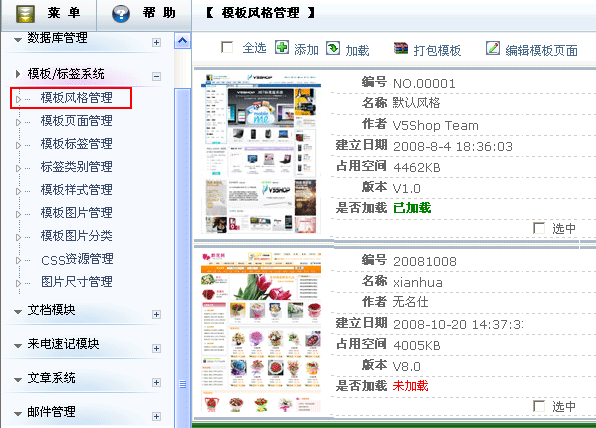Click the green 已加载 status text

coord(412,208)
